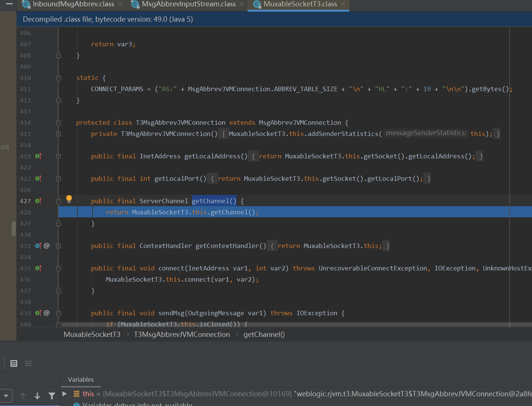Image resolution: width=532 pixels, height=406 pixels.
Task: Click line number 427 in gutter
Action: [25, 201]
